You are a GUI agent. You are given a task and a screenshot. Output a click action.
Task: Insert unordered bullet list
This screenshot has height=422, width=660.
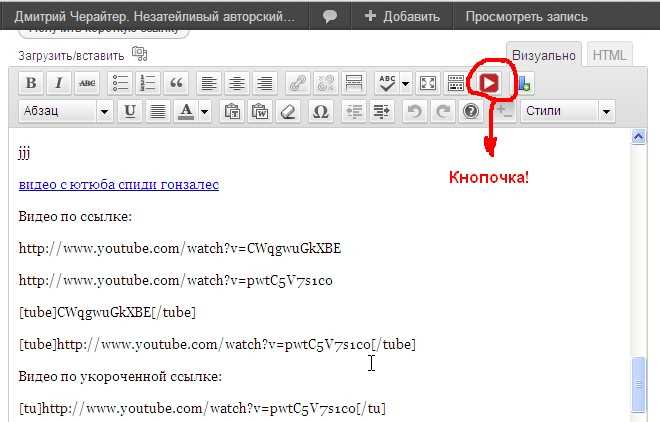click(x=120, y=83)
